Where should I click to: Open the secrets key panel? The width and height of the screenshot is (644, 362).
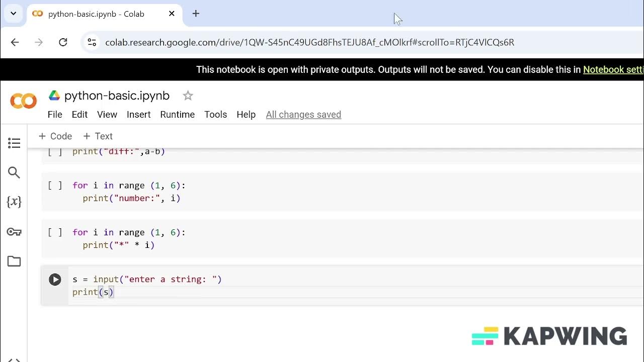14,232
